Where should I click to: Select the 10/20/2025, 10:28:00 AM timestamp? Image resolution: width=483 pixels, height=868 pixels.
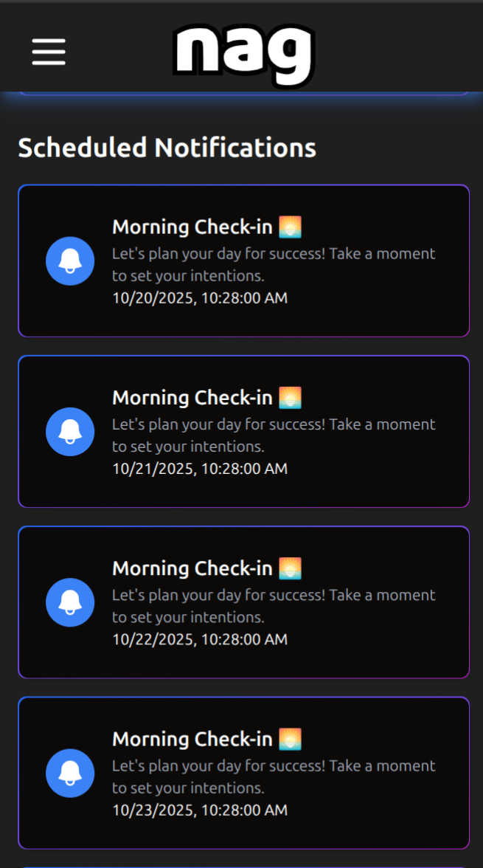[200, 298]
